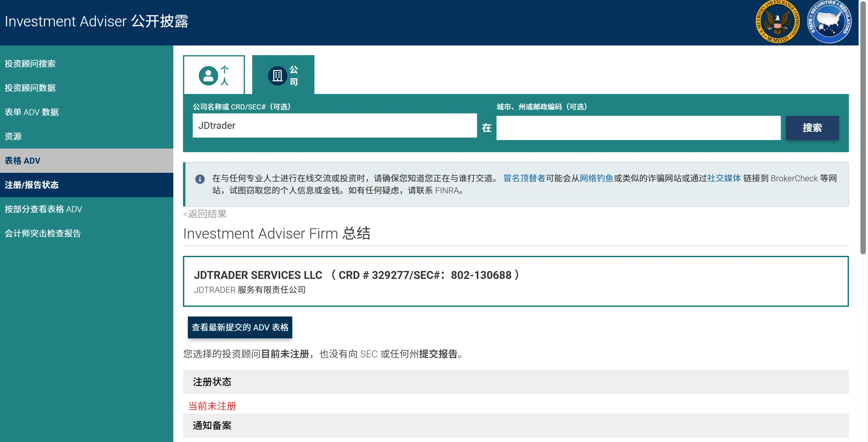
Task: Click the red 当前未注册 status text
Action: click(x=212, y=406)
